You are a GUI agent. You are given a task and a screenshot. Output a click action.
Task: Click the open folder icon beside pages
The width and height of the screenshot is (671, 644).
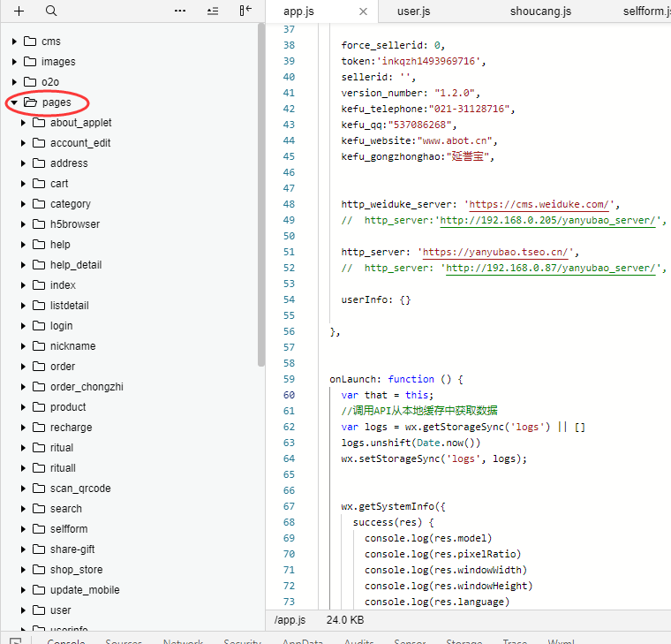[30, 102]
